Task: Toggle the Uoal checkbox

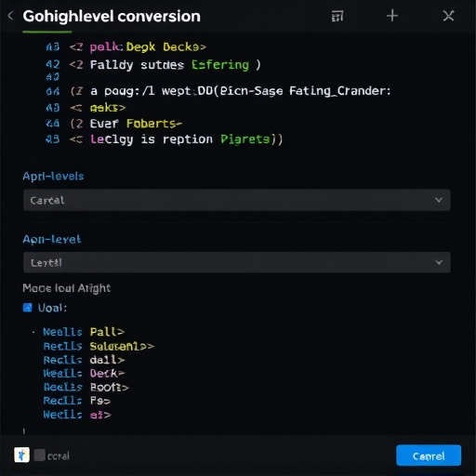Action: point(28,308)
